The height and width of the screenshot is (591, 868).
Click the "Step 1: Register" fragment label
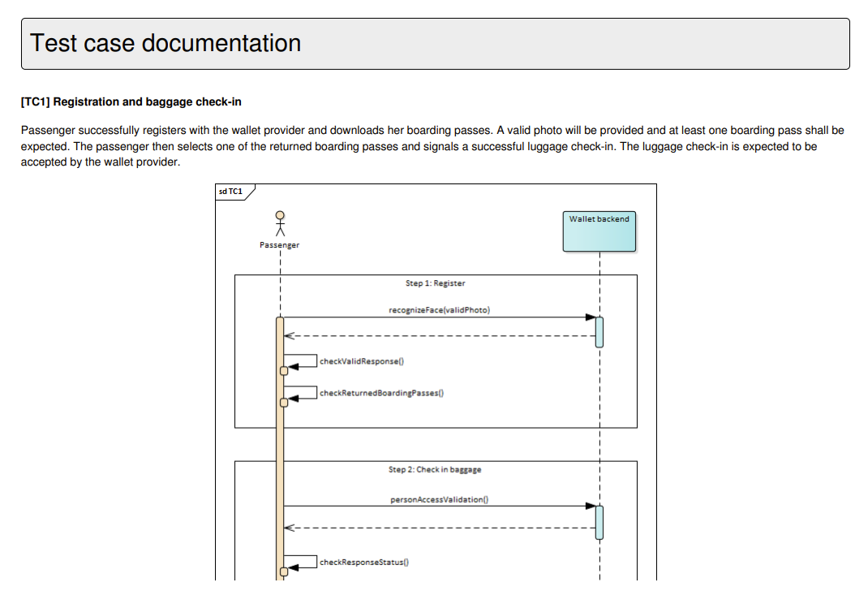pyautogui.click(x=435, y=283)
